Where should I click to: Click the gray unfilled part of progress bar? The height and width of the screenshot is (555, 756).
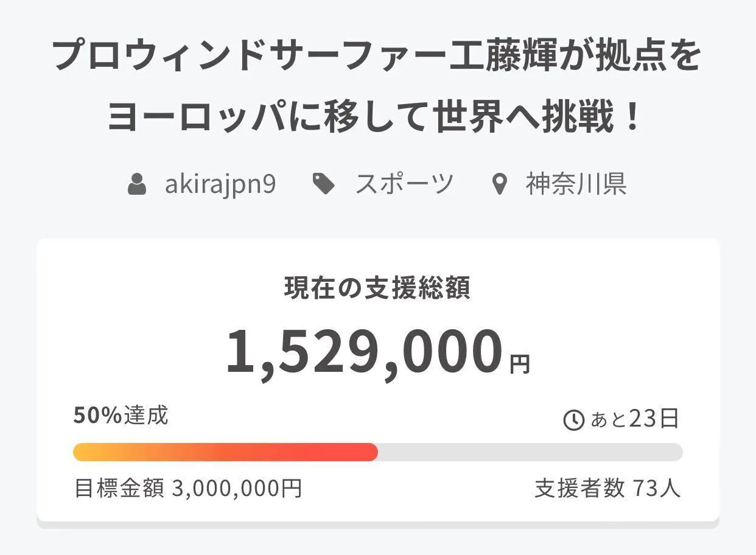click(530, 452)
